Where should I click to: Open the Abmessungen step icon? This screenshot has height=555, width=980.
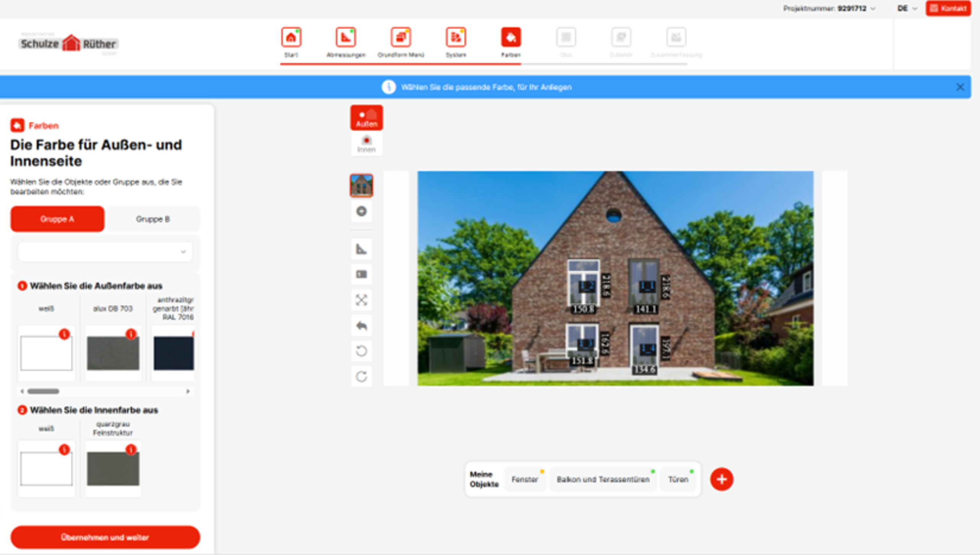346,38
